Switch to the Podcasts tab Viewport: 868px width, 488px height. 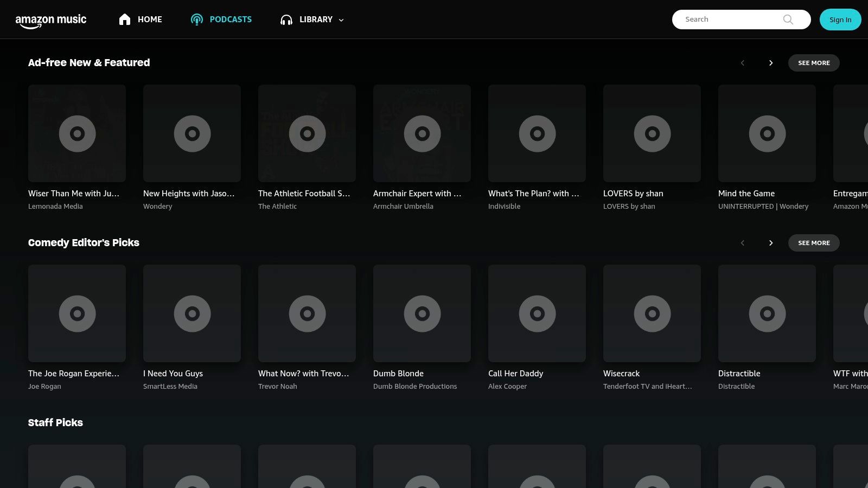[x=231, y=19]
